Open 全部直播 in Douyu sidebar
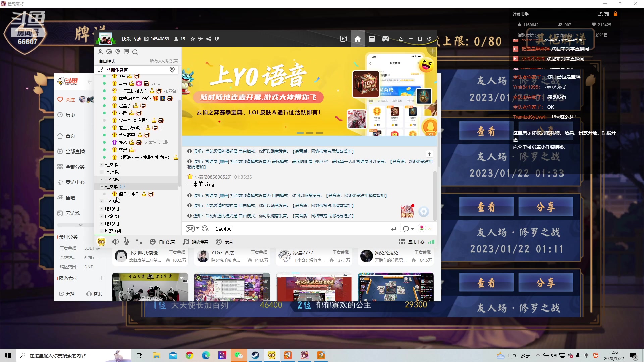The width and height of the screenshot is (644, 362). tap(71, 152)
